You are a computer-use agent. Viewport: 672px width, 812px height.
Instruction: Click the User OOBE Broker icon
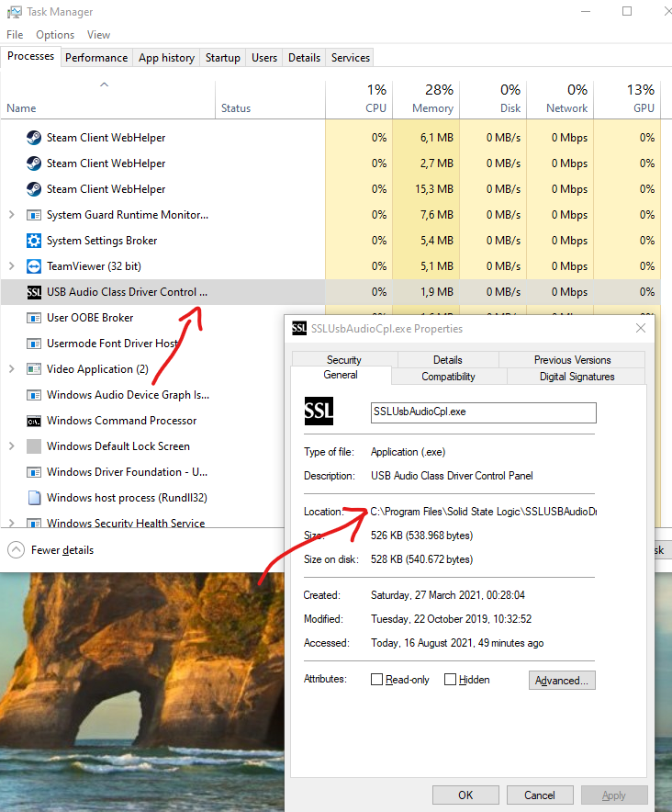point(34,318)
